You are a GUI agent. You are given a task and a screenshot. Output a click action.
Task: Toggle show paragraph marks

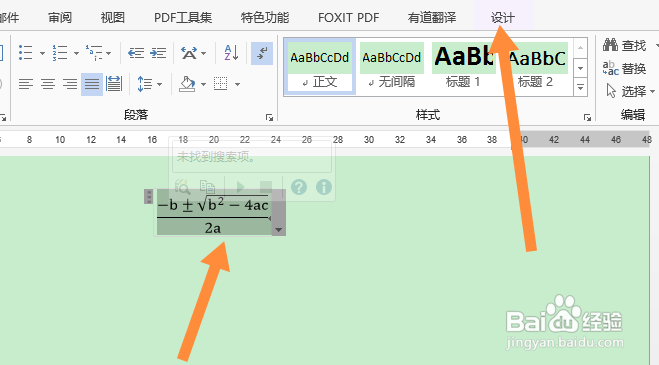tap(262, 53)
